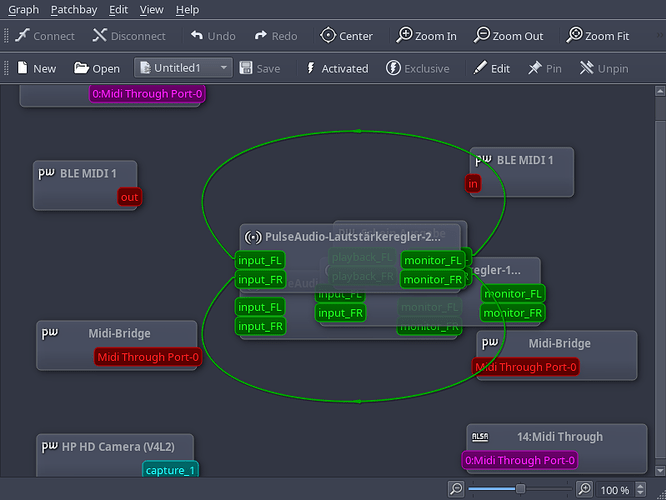Image resolution: width=666 pixels, height=500 pixels.
Task: Select PulseAudio-Lautstärkeregler-2 monitor_FL port
Action: [433, 260]
